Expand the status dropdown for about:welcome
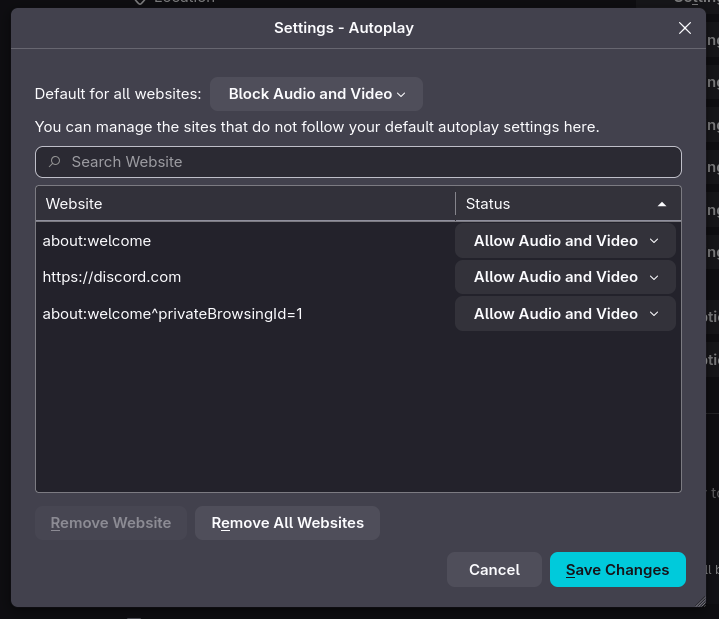Viewport: 719px width, 619px height. (x=566, y=241)
